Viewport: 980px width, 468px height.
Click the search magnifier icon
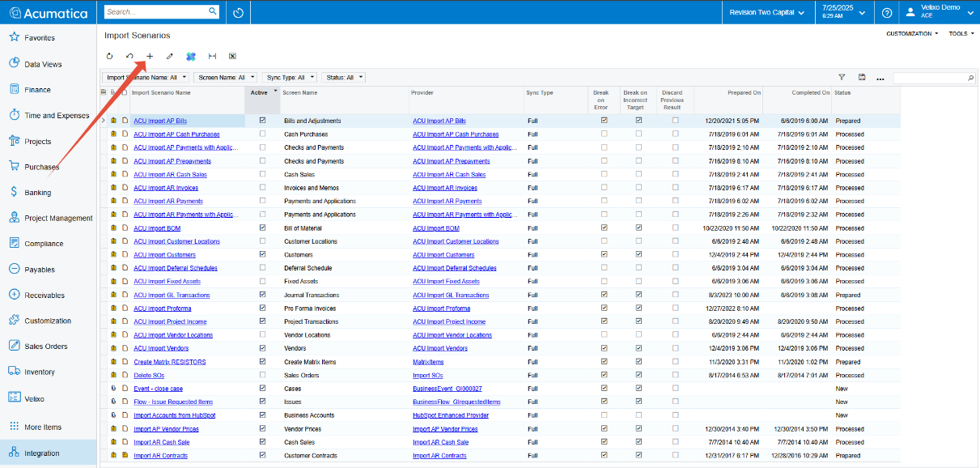point(213,11)
